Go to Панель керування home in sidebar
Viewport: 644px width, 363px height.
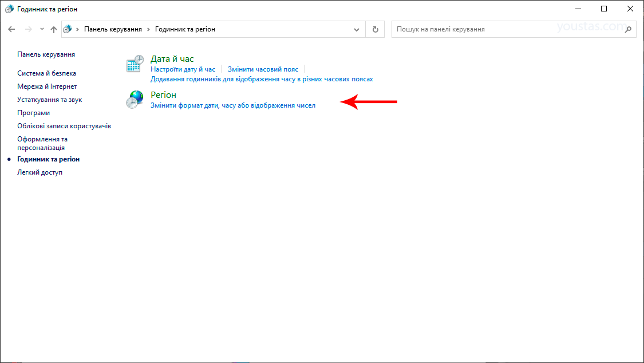46,54
